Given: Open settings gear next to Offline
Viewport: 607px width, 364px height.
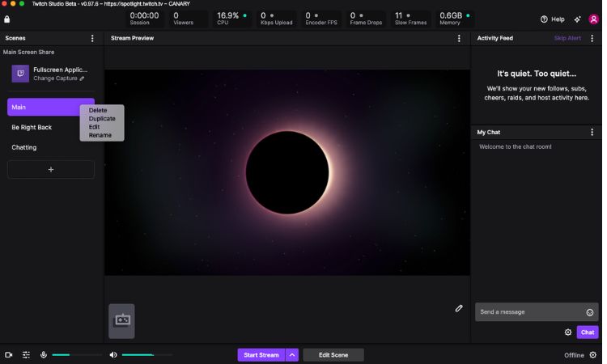Looking at the screenshot, I should 593,355.
